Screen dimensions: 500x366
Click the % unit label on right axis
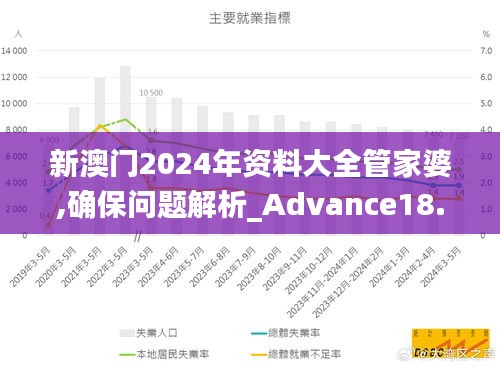pos(486,34)
